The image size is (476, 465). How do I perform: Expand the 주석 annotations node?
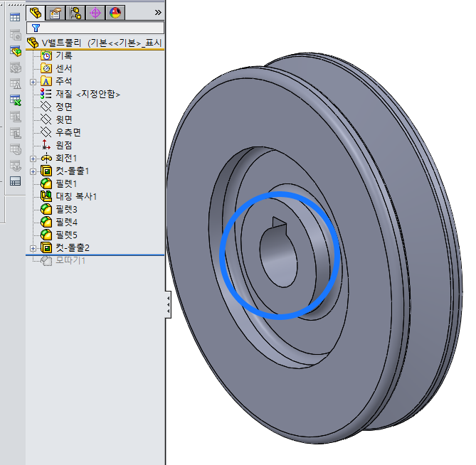coord(33,82)
